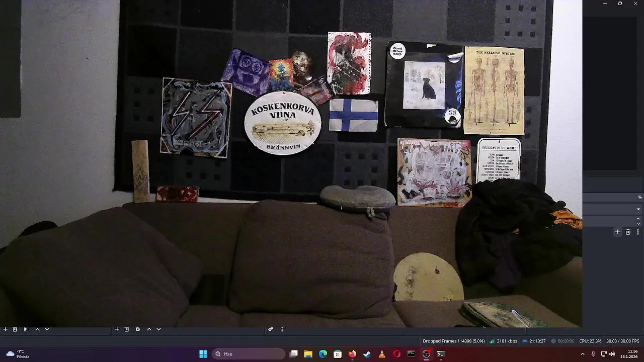Open source properties gear icon

click(138, 329)
